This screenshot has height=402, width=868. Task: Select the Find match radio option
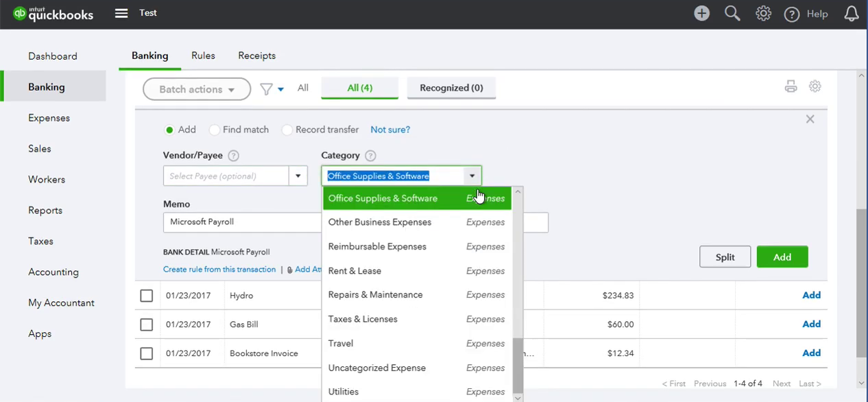215,130
